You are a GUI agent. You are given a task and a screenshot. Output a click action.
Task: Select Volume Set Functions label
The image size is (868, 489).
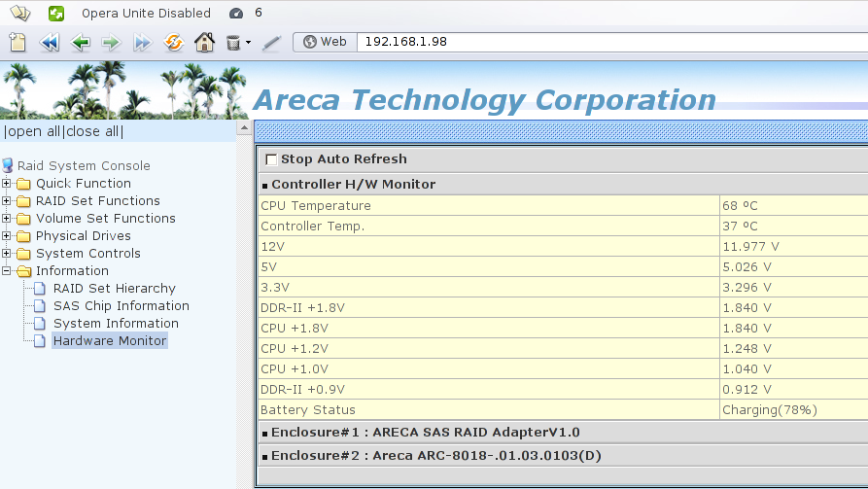pyautogui.click(x=106, y=218)
